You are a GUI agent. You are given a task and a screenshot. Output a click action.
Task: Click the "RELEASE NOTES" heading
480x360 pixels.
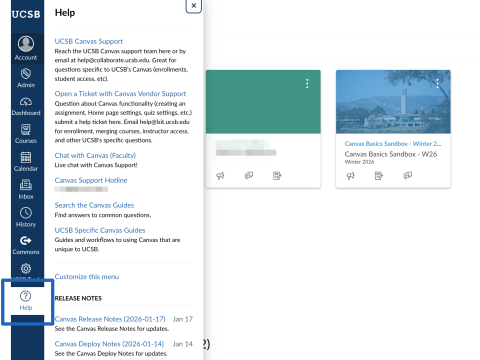pyautogui.click(x=78, y=298)
